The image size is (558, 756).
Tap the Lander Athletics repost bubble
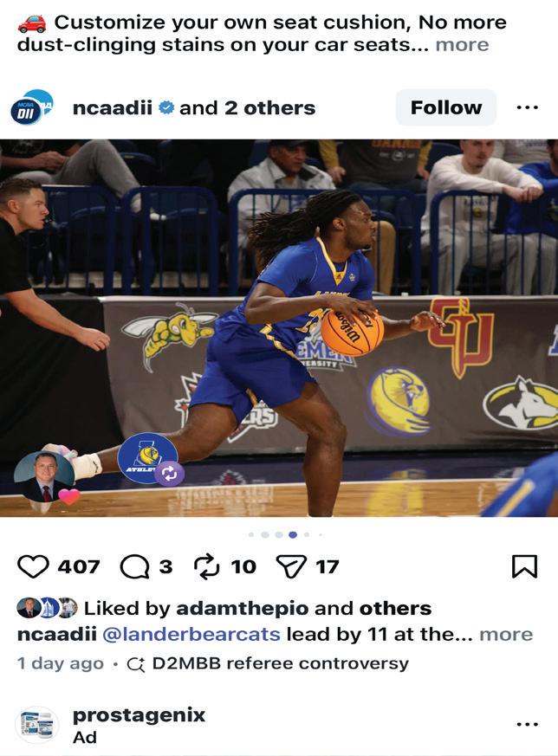click(150, 459)
